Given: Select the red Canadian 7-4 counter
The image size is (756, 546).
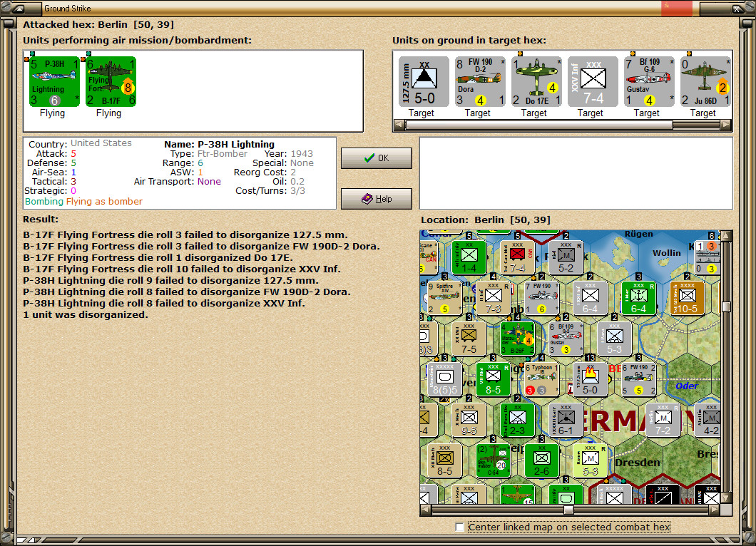Looking at the screenshot, I should tap(517, 257).
